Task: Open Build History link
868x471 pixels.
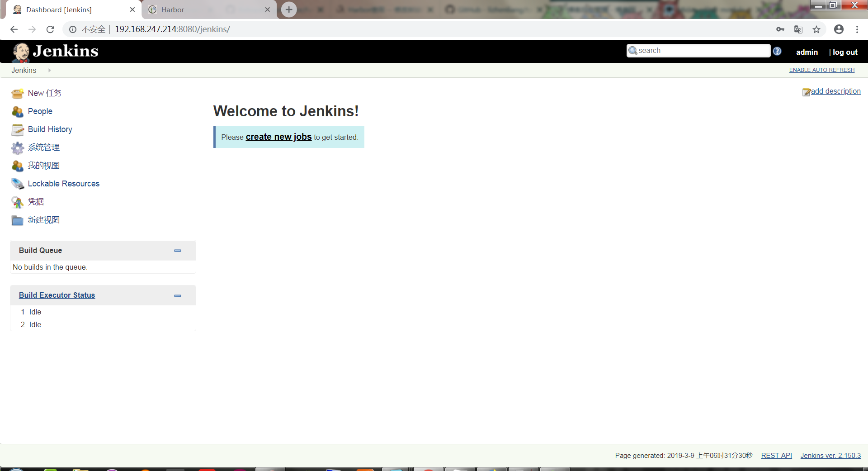Action: (50, 129)
